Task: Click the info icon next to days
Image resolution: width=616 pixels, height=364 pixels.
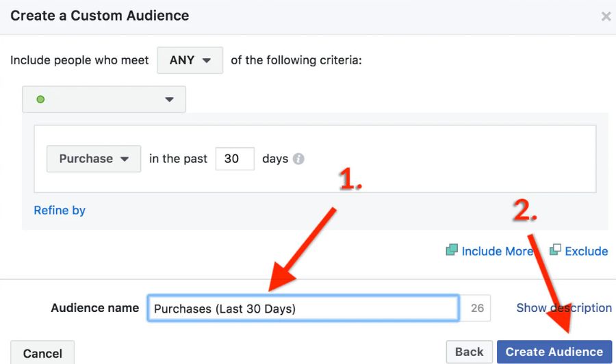Action: (298, 159)
